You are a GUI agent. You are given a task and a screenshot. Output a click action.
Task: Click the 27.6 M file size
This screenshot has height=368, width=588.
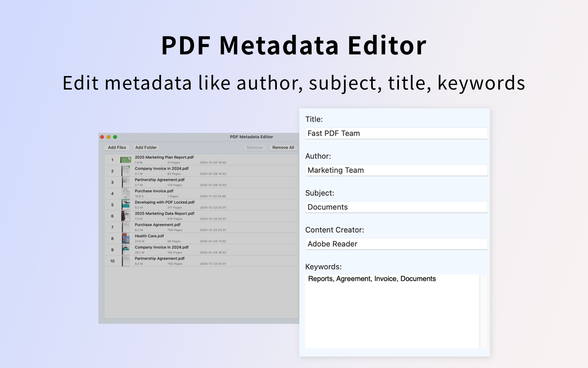click(140, 241)
